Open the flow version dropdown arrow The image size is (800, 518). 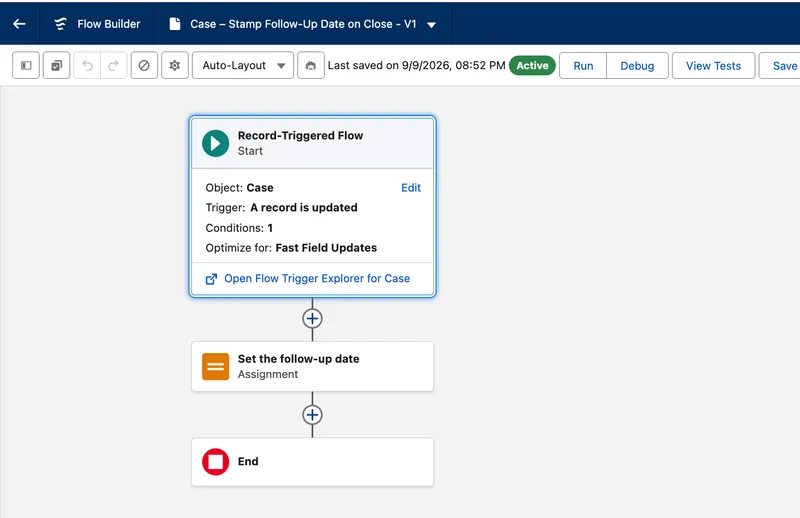click(x=432, y=24)
